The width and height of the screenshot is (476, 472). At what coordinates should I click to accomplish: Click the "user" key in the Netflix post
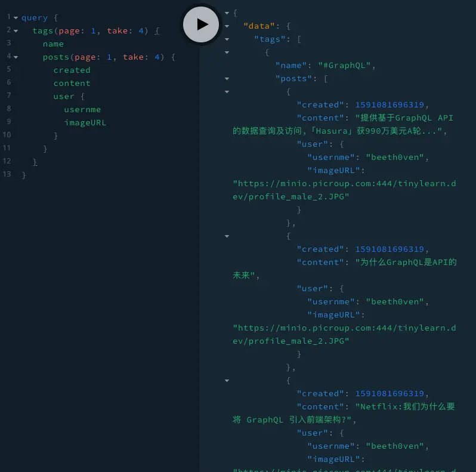[x=312, y=433]
